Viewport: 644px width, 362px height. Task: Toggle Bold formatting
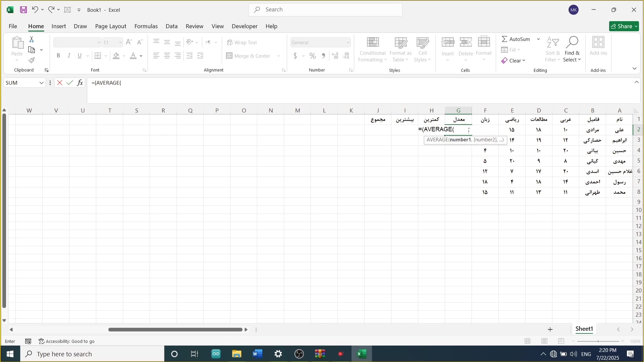[58, 56]
